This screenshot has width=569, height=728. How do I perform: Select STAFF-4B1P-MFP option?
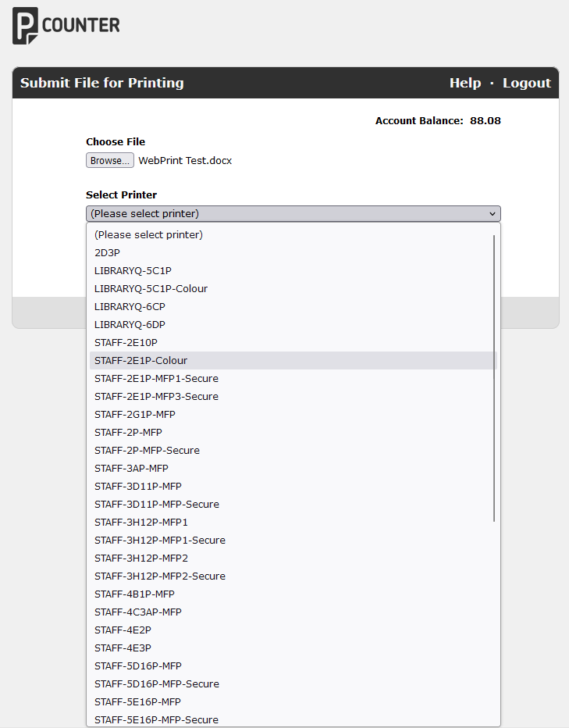(x=293, y=594)
